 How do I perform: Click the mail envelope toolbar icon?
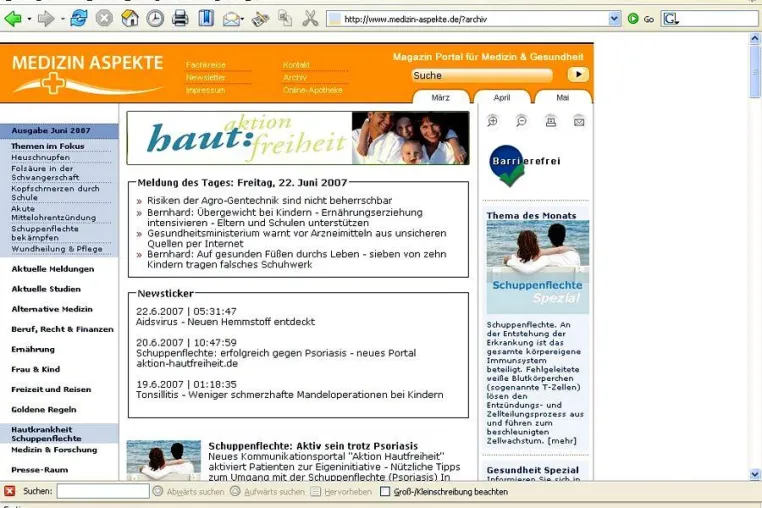click(231, 19)
